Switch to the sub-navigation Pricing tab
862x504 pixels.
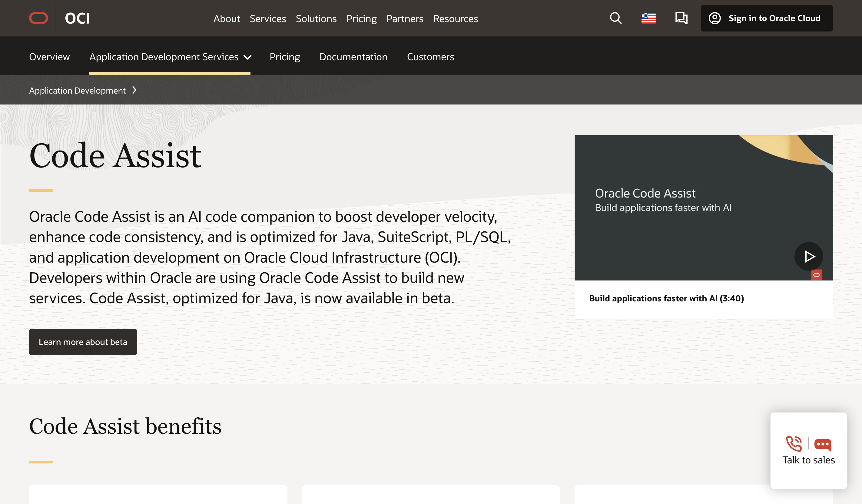coord(285,57)
